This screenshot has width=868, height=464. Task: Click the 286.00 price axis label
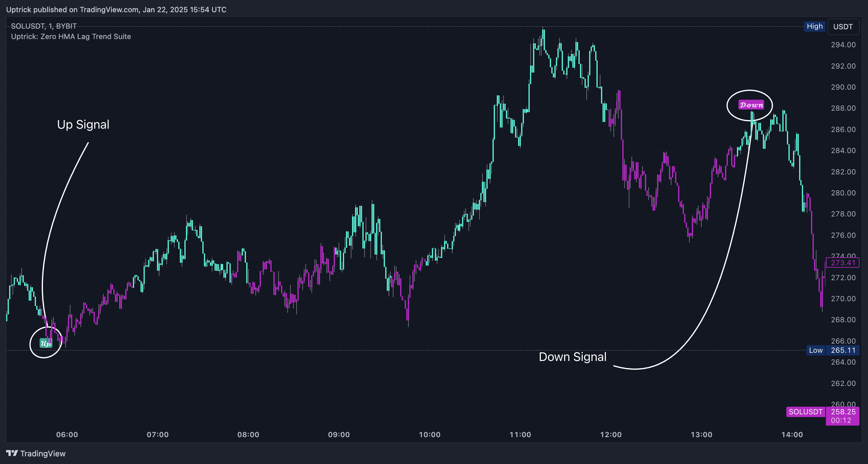click(843, 129)
